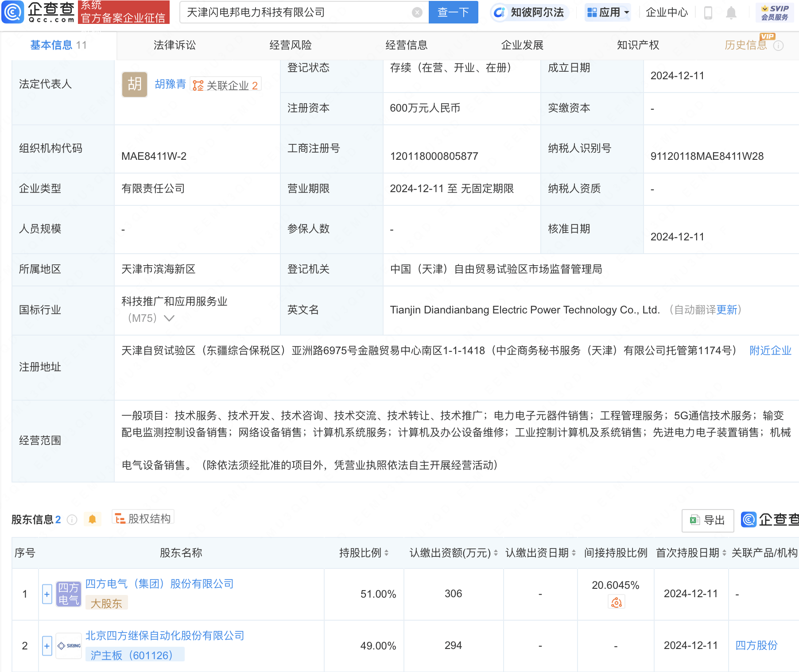Open legal representative 胡豫青 profile
Screen dimensions: 799x672
click(x=170, y=84)
